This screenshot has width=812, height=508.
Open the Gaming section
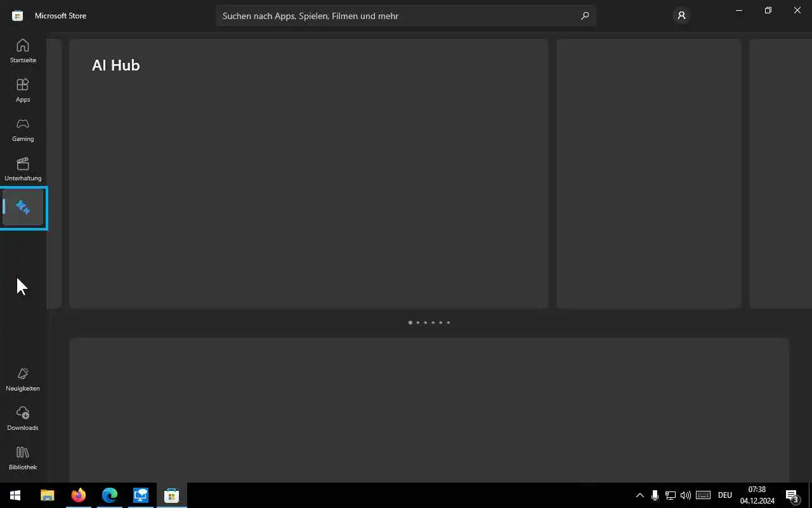[x=23, y=130]
